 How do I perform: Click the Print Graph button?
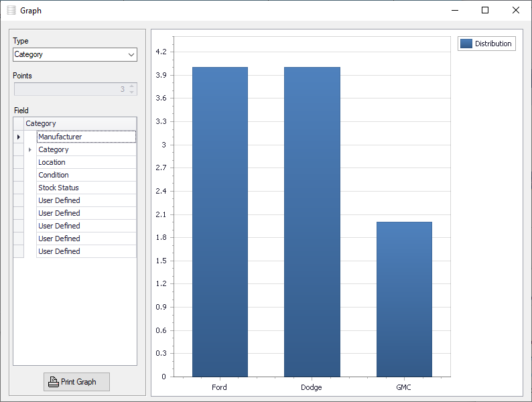(76, 382)
